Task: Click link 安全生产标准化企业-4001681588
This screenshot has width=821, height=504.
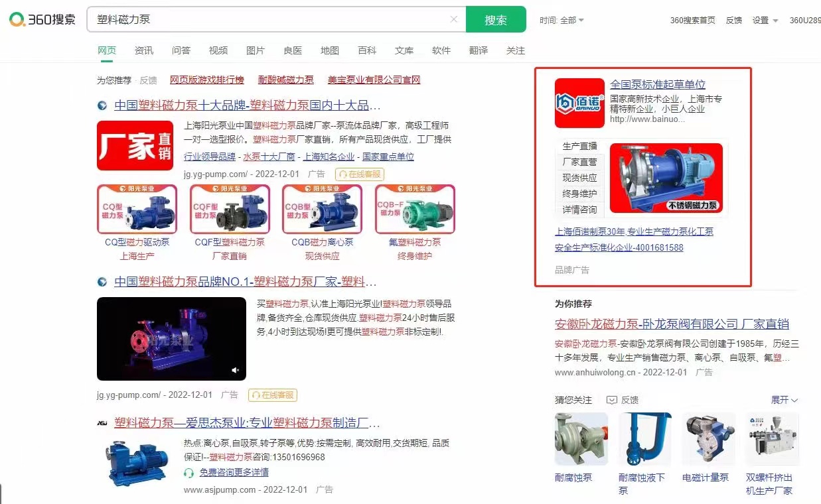Action: [619, 248]
